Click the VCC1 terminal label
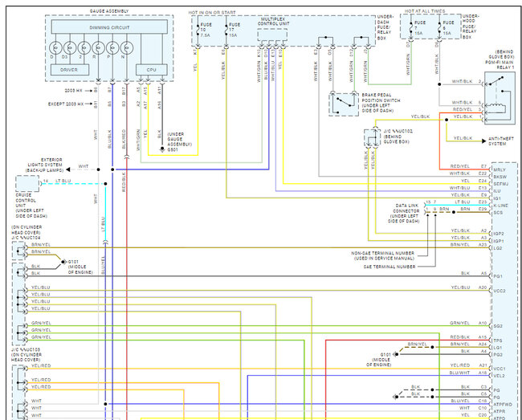 pyautogui.click(x=500, y=369)
